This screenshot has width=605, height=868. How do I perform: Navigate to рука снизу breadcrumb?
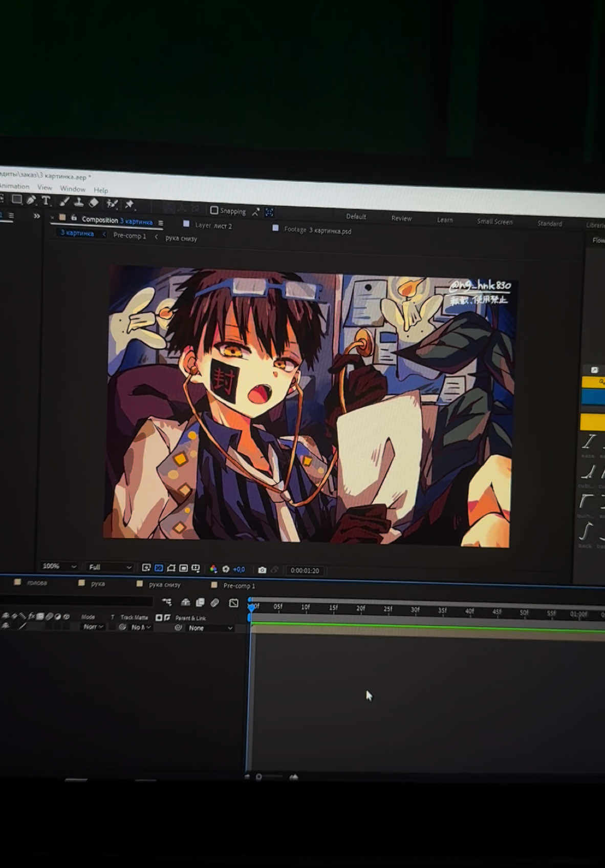[x=181, y=238]
